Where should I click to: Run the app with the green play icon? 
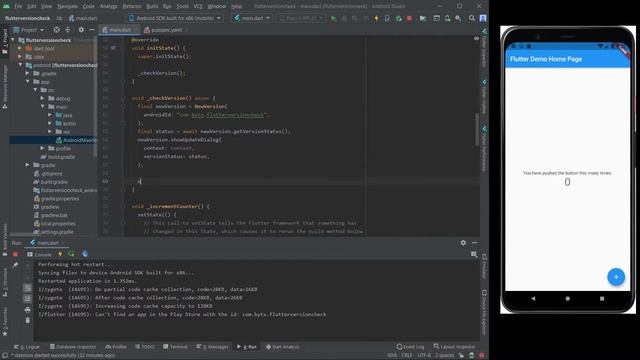coord(333,18)
